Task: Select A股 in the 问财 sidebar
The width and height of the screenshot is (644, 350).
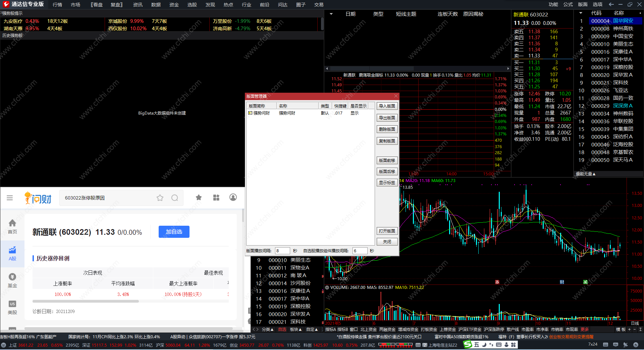Action: (x=12, y=254)
